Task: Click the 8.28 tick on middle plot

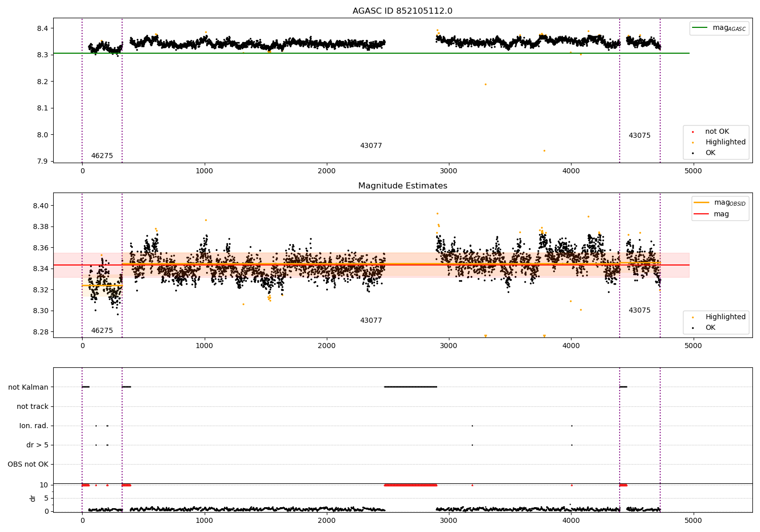Action: click(x=41, y=332)
